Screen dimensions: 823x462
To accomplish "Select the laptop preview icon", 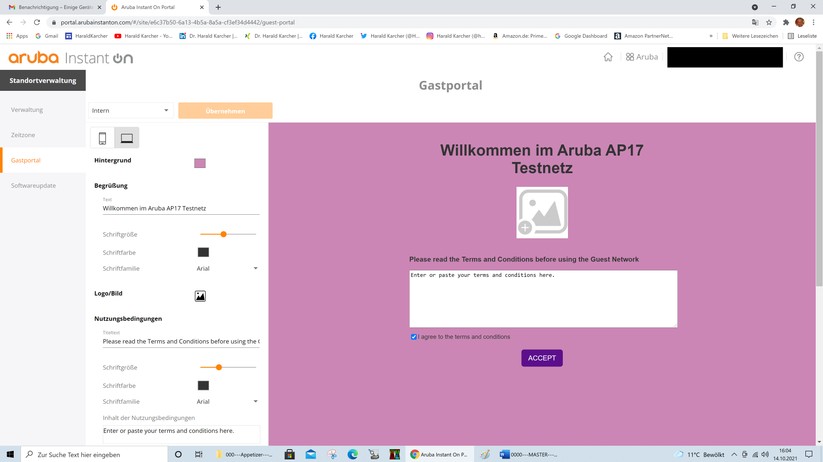I will coord(126,138).
